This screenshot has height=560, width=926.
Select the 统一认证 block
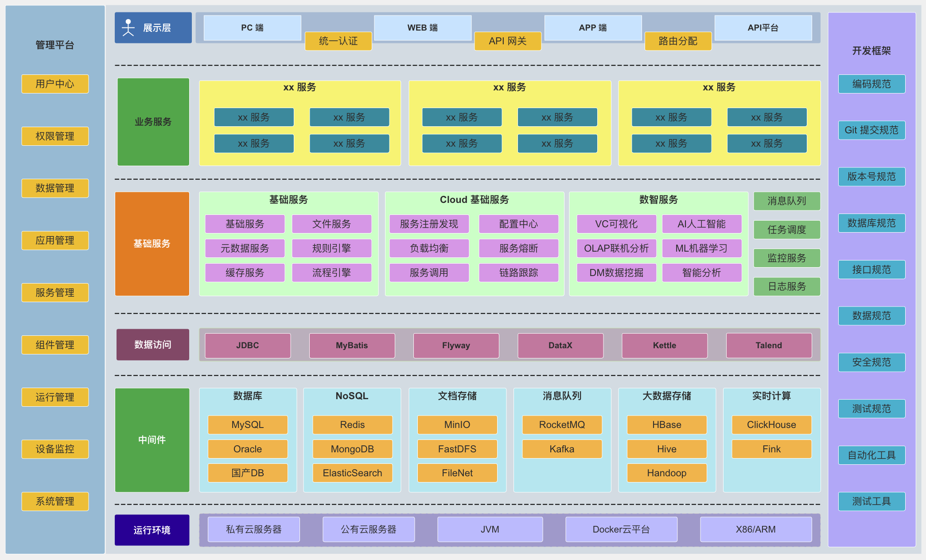pyautogui.click(x=338, y=41)
